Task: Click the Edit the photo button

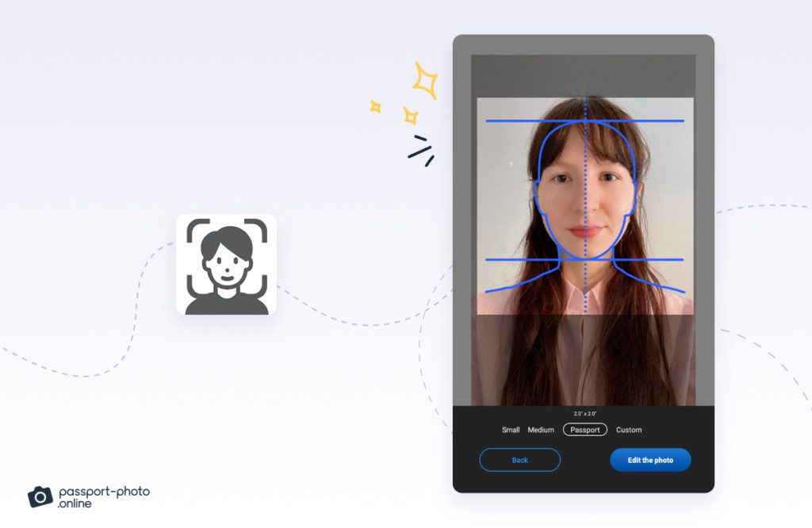Action: [650, 460]
